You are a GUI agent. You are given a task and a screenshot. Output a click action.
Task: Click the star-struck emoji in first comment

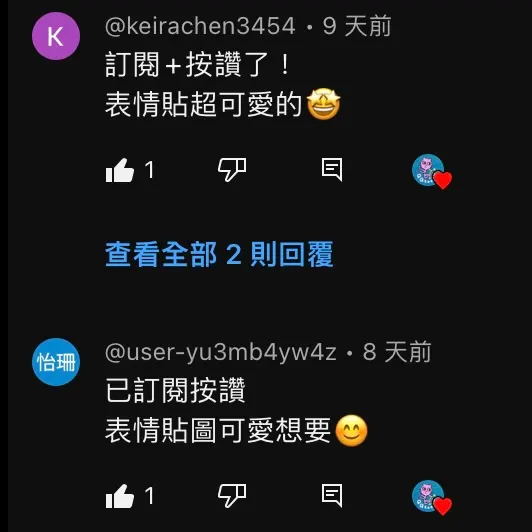point(324,104)
